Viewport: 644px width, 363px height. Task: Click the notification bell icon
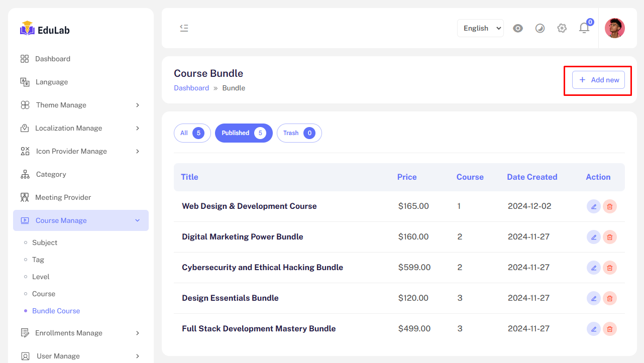(x=584, y=28)
